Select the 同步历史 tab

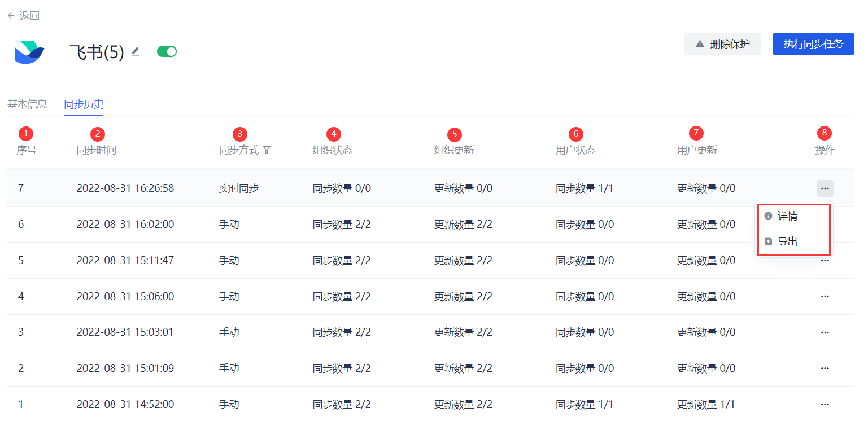(x=84, y=104)
